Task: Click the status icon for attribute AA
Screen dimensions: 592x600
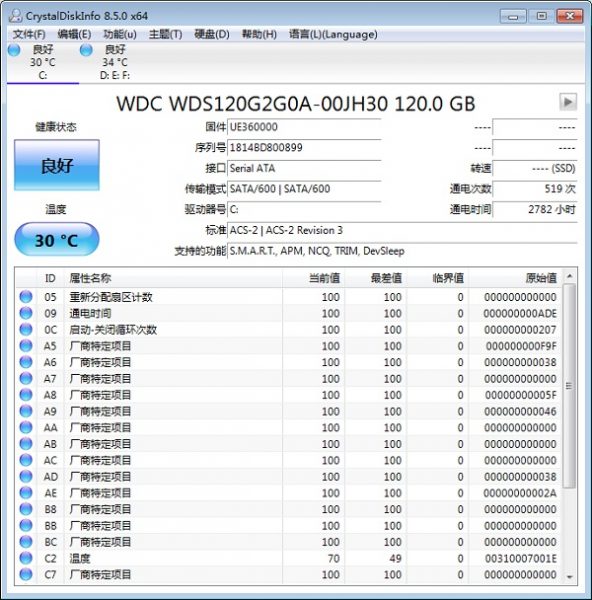Action: 26,427
